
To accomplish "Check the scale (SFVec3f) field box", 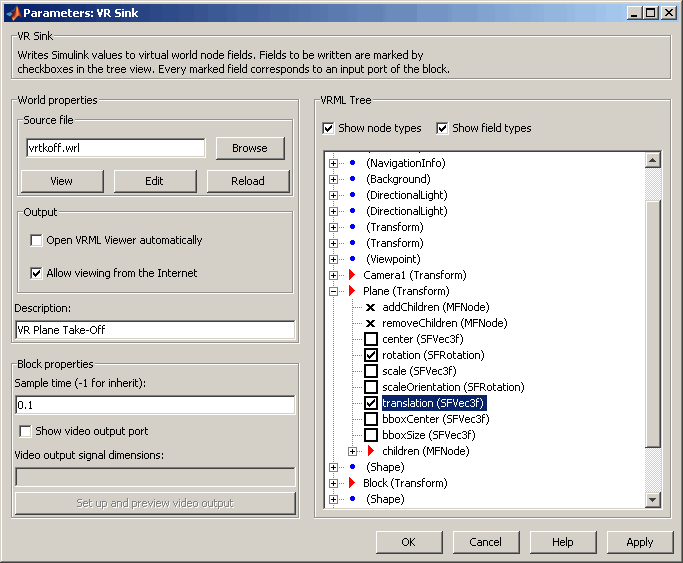I will pyautogui.click(x=371, y=371).
